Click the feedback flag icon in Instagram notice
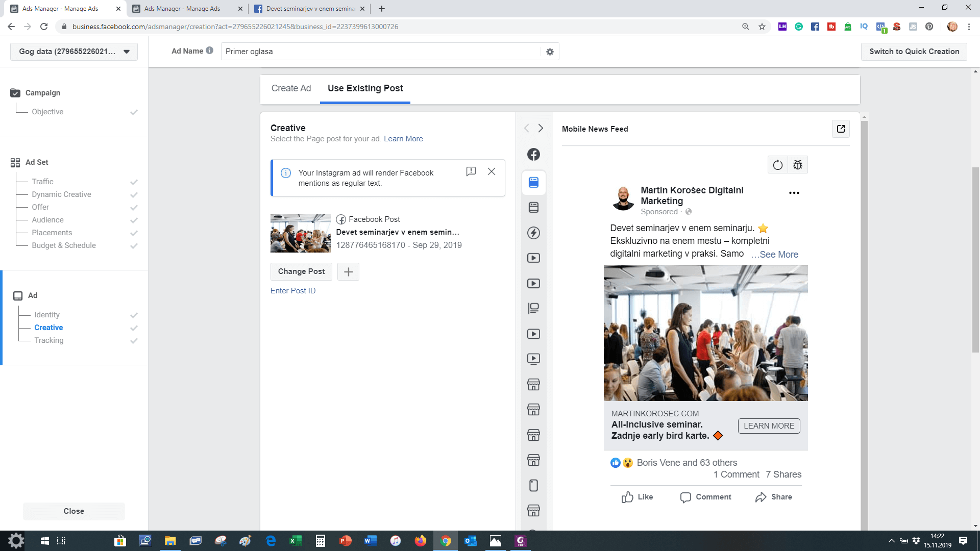The width and height of the screenshot is (980, 551). 471,171
